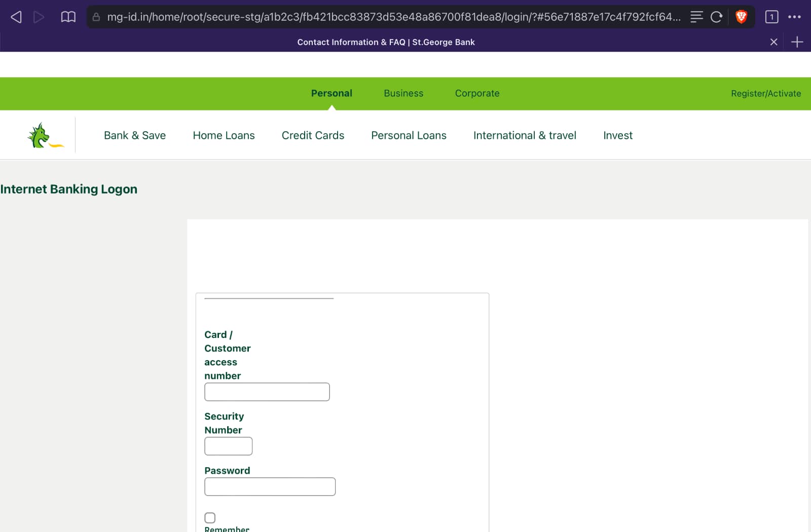This screenshot has height=532, width=811.
Task: Open the bookmarks book icon
Action: tap(68, 17)
